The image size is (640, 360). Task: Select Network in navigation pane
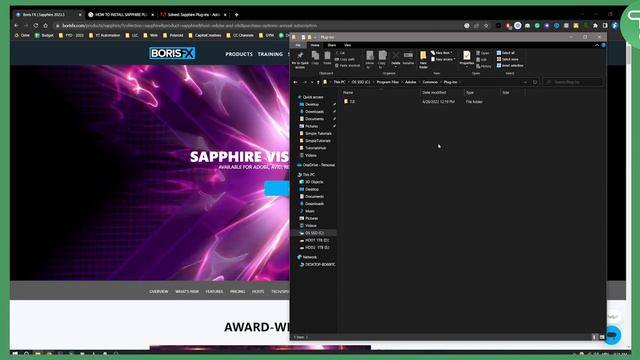coord(307,257)
